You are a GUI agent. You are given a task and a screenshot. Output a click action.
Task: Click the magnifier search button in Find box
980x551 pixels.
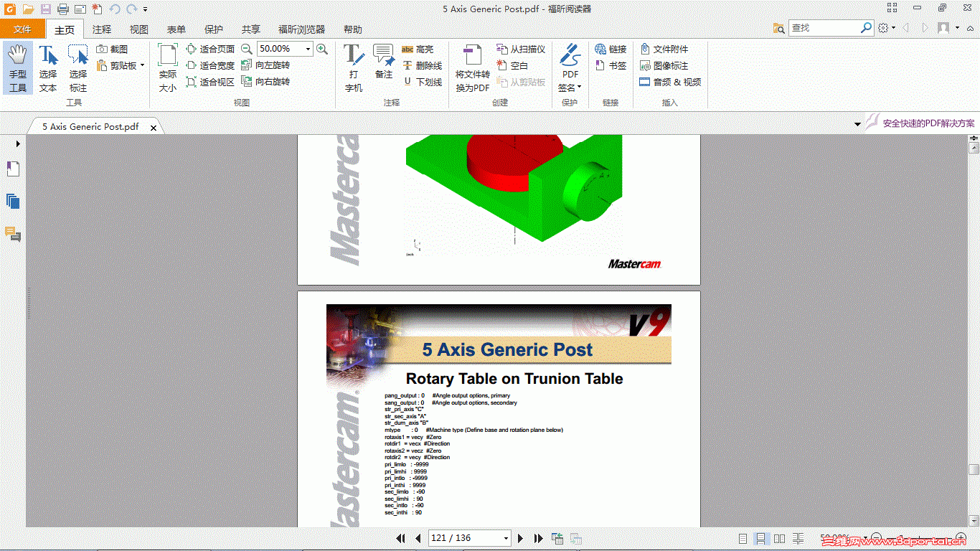click(x=867, y=28)
